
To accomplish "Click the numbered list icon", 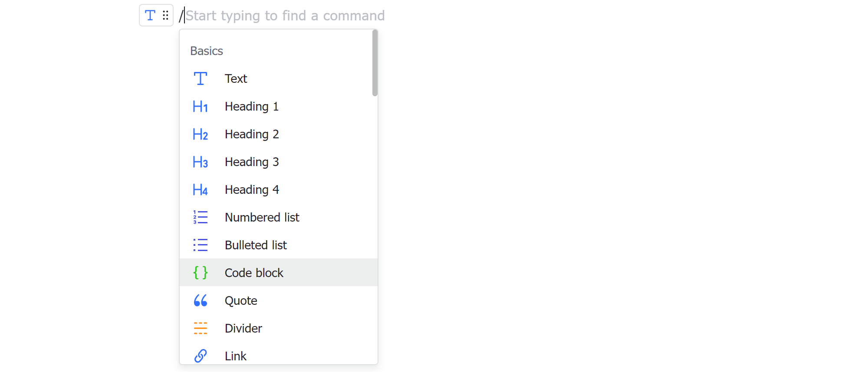I will pos(200,217).
